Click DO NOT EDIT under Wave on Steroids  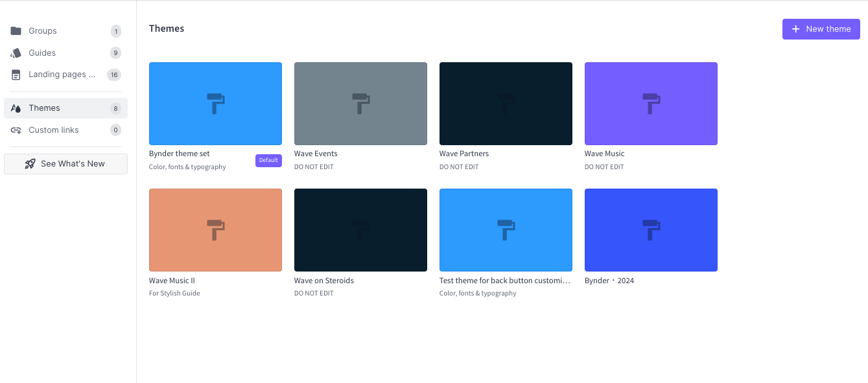tap(314, 293)
